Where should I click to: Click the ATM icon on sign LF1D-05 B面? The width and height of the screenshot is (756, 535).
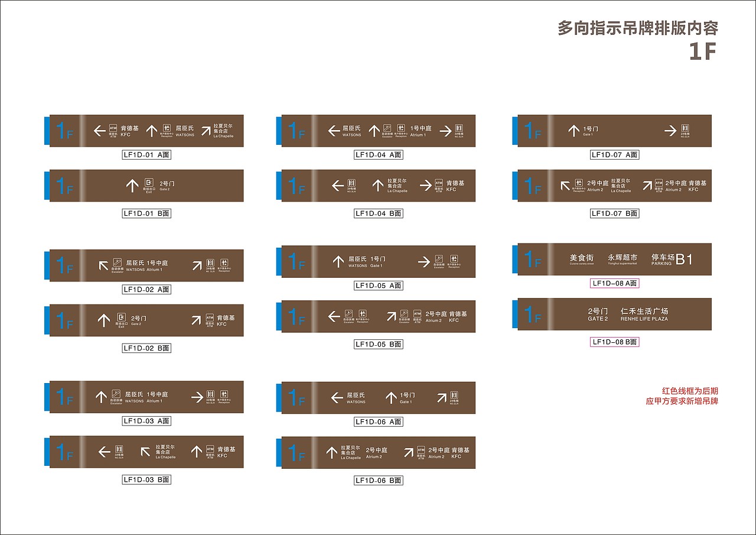click(x=418, y=314)
